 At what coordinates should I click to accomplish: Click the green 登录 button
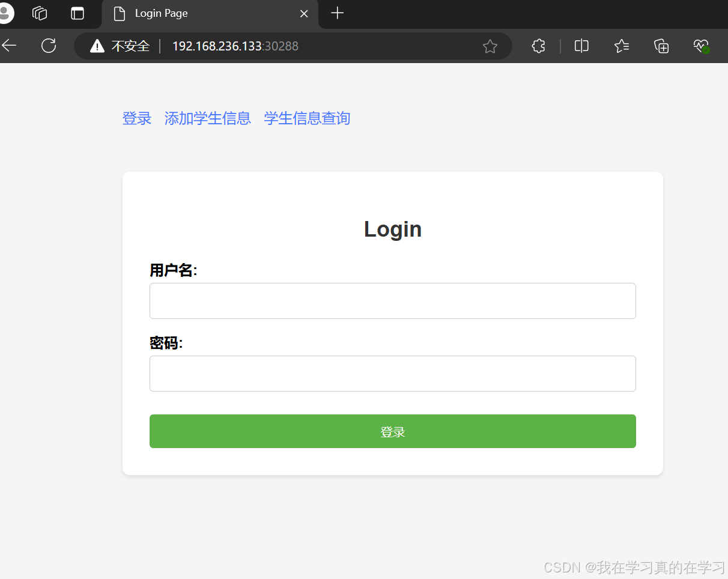pos(393,431)
